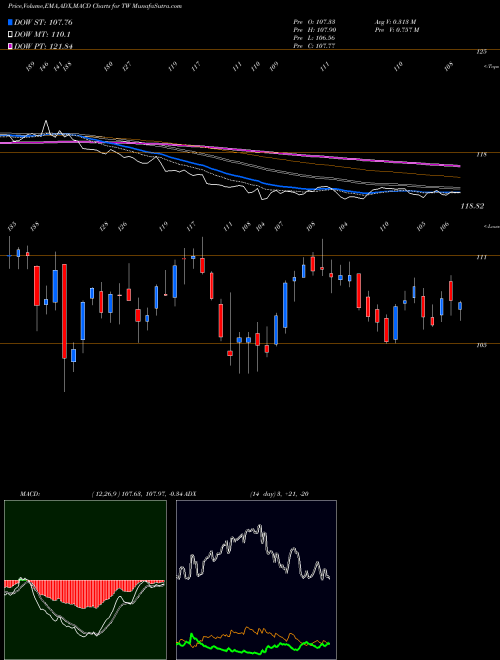Click the 'Pre O: 107.33' value
The width and height of the screenshot is (500, 660).
coord(314,22)
